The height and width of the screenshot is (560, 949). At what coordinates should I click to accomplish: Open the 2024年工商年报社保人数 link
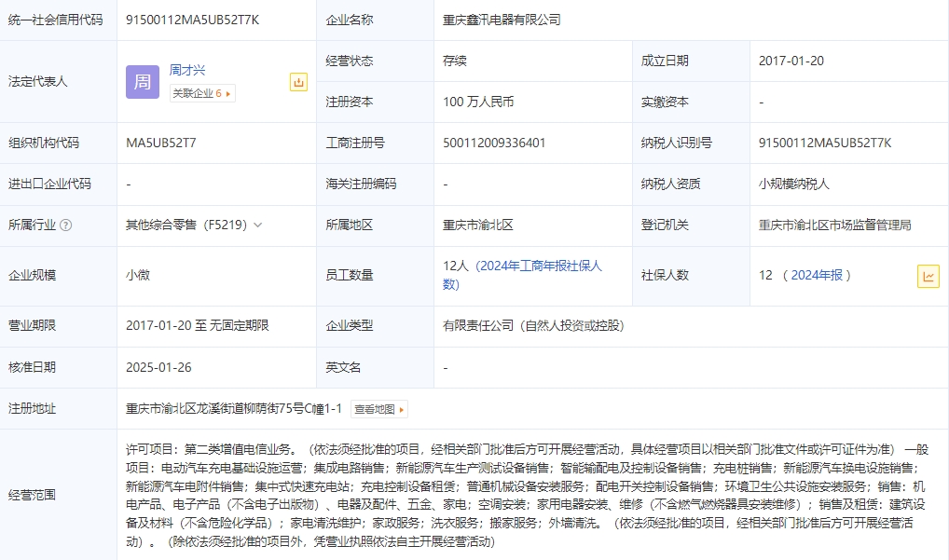539,266
